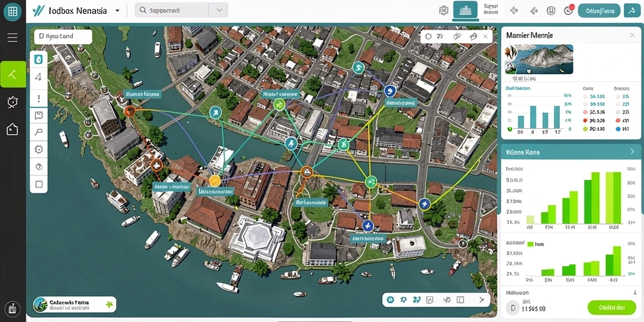Expand the bottom map toolbar with right arrow
The width and height of the screenshot is (644, 322).
point(482,300)
